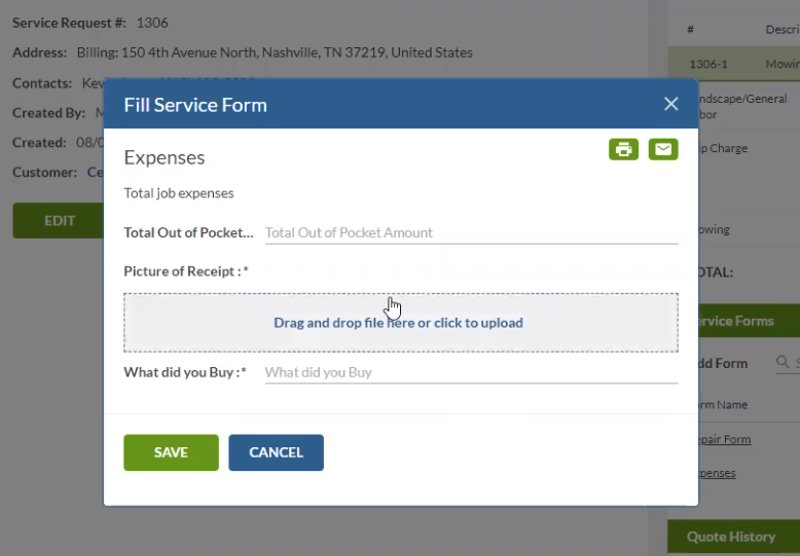Focus the Total Out of Pocket Amount field
Image resolution: width=800 pixels, height=556 pixels.
tap(470, 233)
